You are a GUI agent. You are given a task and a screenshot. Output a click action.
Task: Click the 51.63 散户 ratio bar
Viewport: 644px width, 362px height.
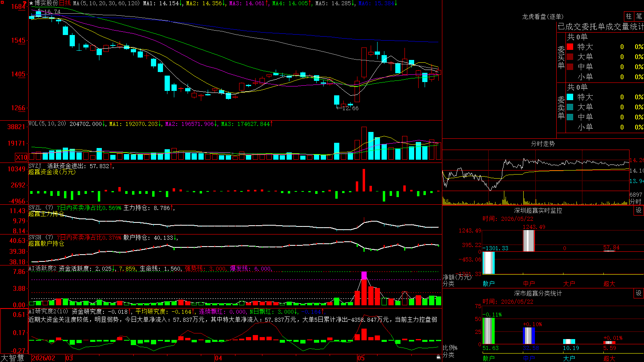pyautogui.click(x=489, y=331)
